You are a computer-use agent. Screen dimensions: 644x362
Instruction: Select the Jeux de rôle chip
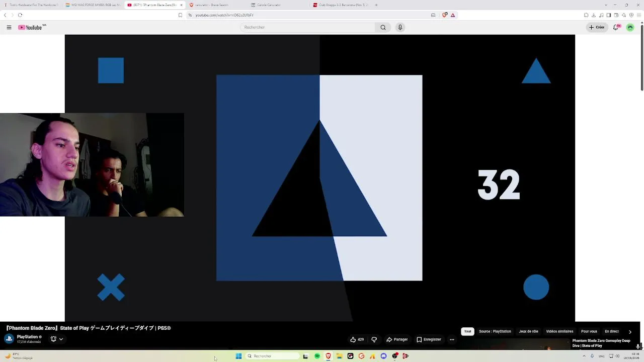click(x=528, y=331)
